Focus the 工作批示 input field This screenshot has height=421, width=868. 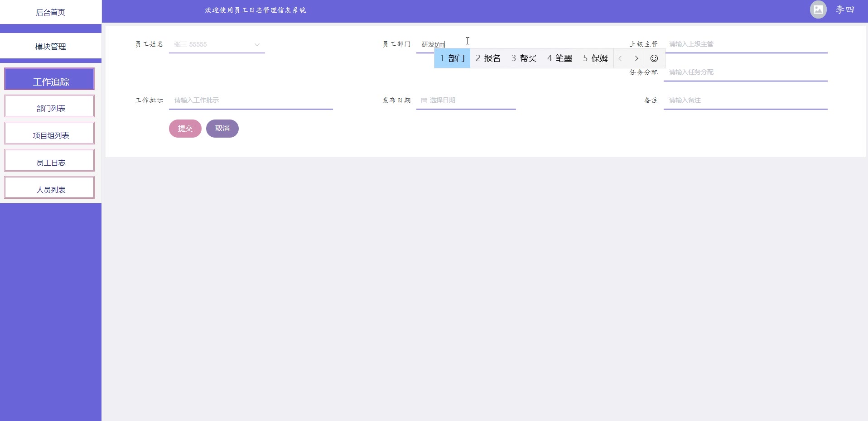click(x=251, y=100)
